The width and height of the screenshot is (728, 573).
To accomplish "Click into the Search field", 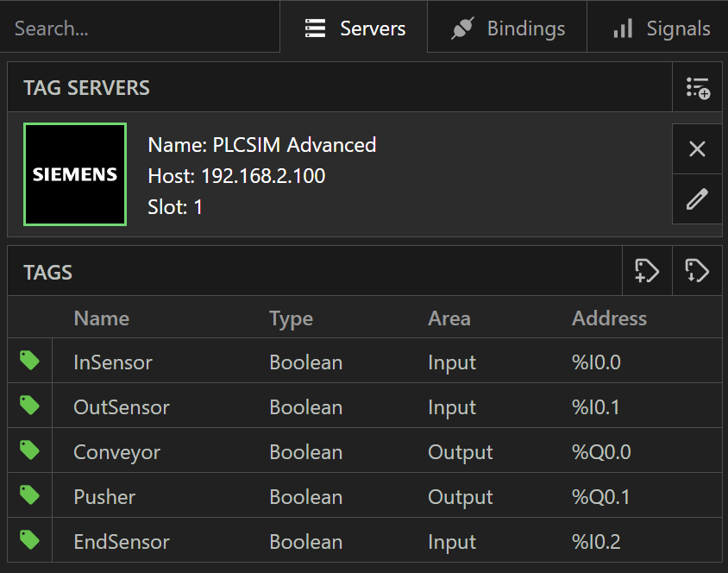I will (138, 28).
